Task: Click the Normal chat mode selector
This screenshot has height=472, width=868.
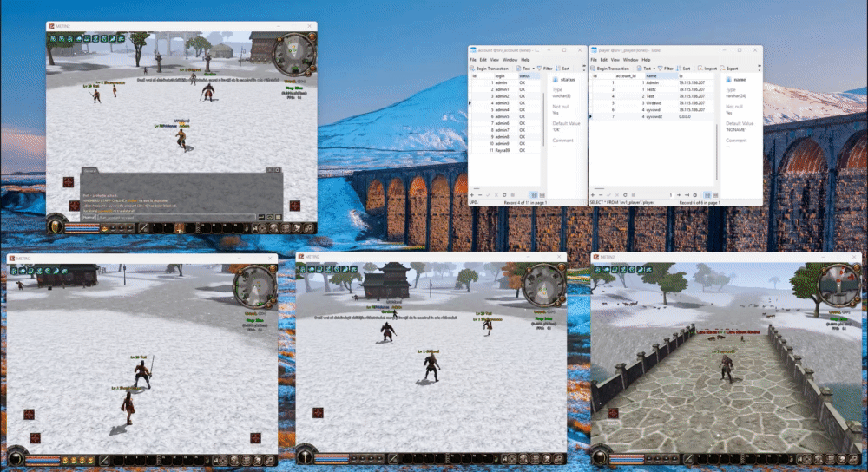Action: click(89, 218)
